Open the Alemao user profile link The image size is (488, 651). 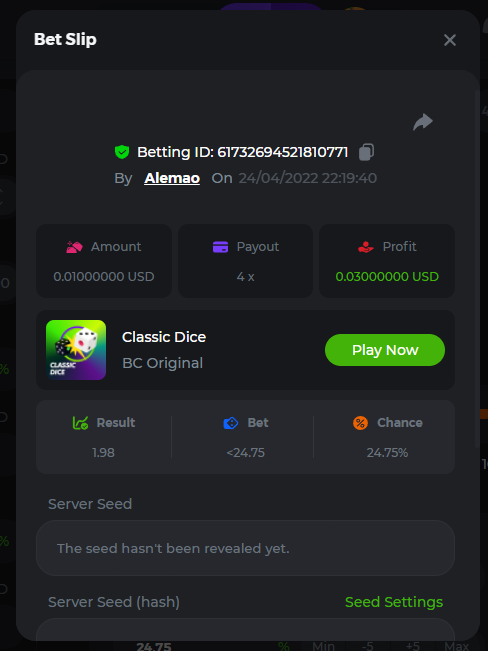[x=172, y=178]
